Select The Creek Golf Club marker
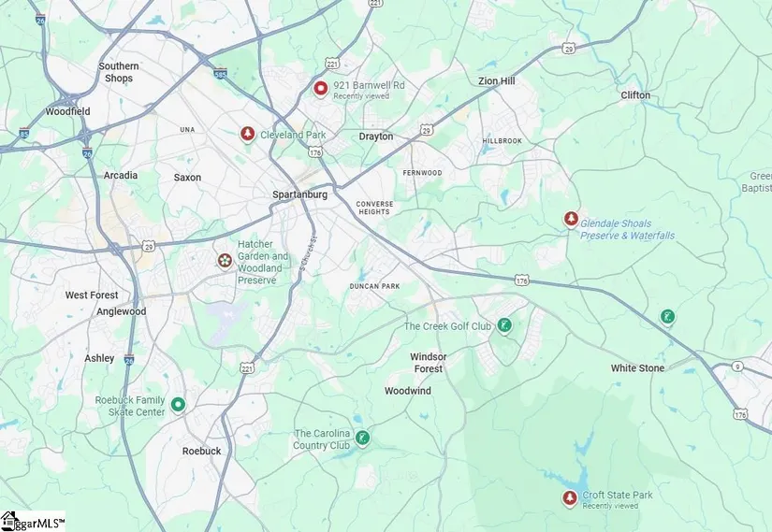 (504, 325)
